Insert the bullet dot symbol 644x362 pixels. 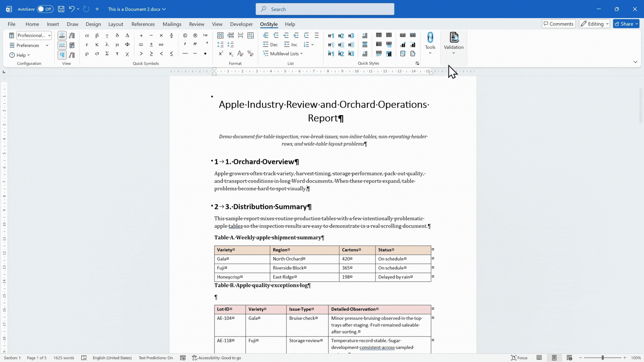[x=205, y=54]
